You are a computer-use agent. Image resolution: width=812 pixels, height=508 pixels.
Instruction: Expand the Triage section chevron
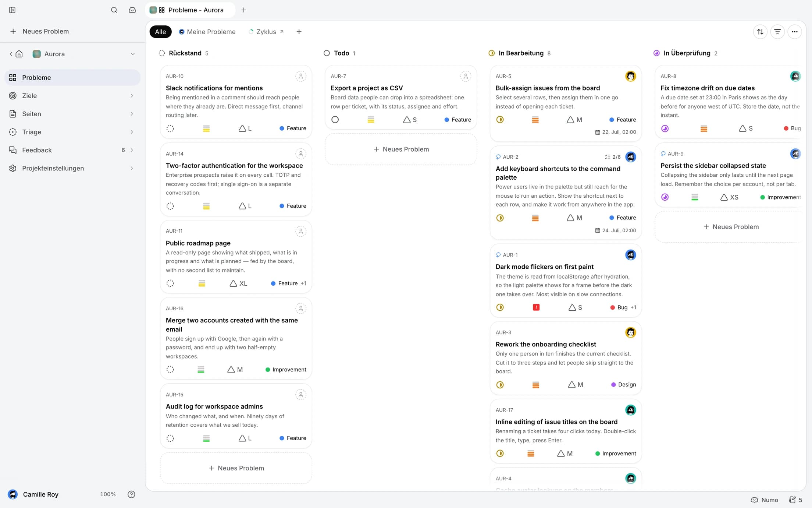pos(132,132)
